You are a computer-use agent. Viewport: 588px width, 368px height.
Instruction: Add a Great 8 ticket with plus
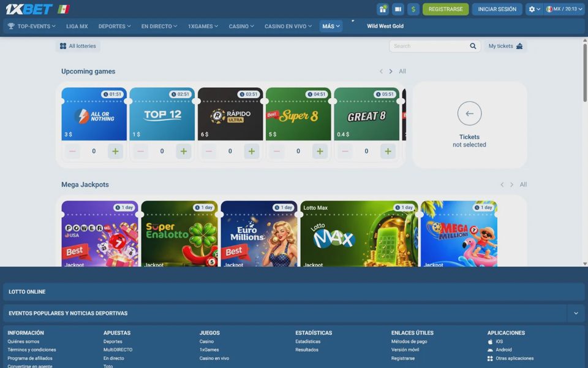(x=388, y=151)
